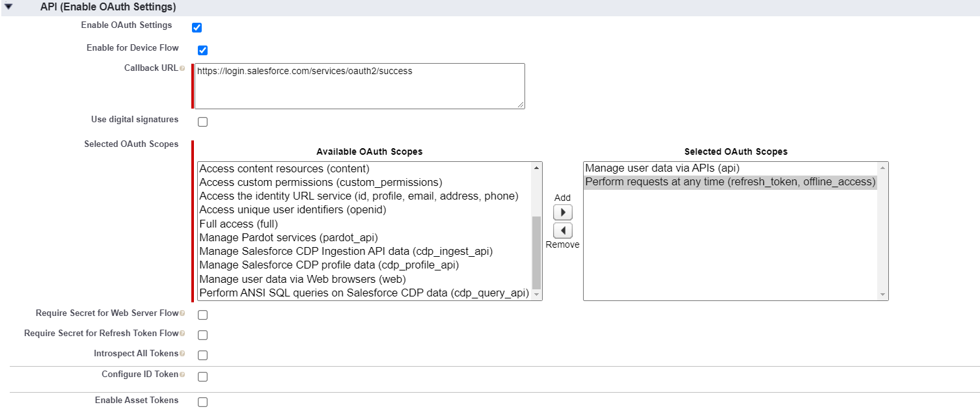The image size is (980, 420).
Task: Uncheck Enable OAuth Settings
Action: pyautogui.click(x=197, y=27)
